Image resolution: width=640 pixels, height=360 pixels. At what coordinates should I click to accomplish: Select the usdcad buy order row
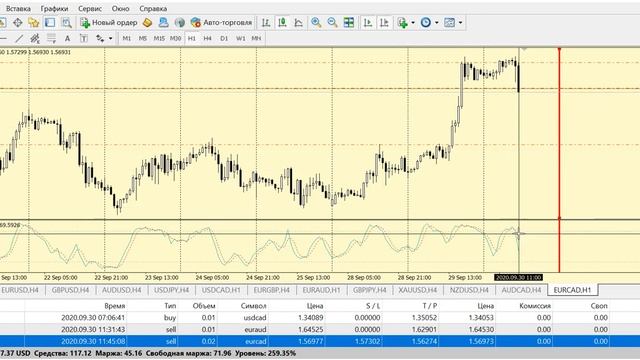320,318
